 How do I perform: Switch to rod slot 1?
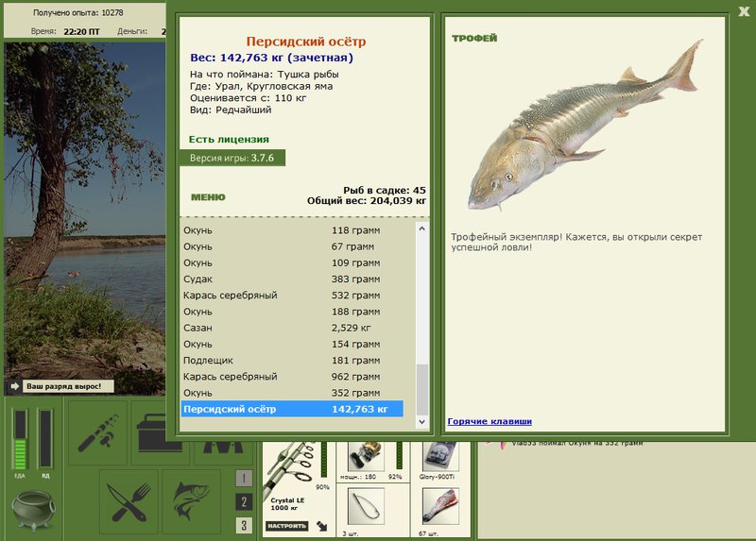click(x=244, y=478)
